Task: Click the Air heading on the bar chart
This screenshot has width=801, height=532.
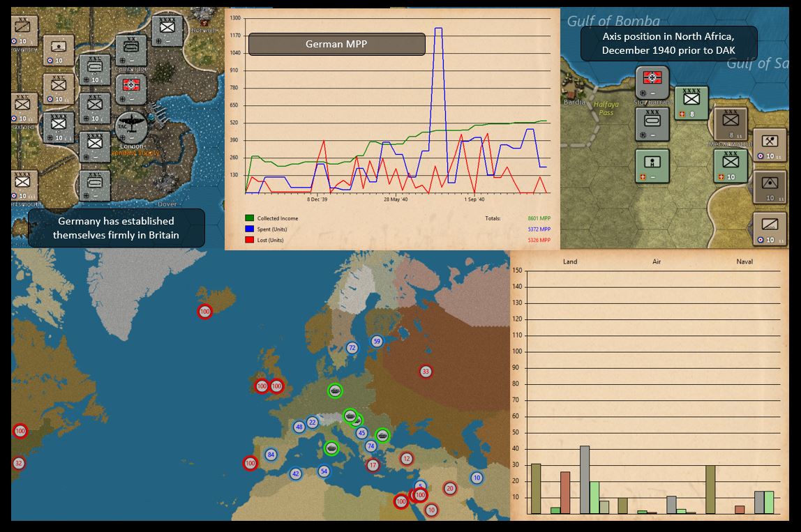Action: click(657, 261)
